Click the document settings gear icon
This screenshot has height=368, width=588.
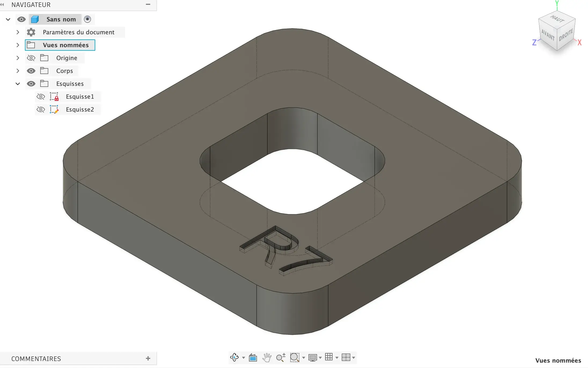[31, 32]
